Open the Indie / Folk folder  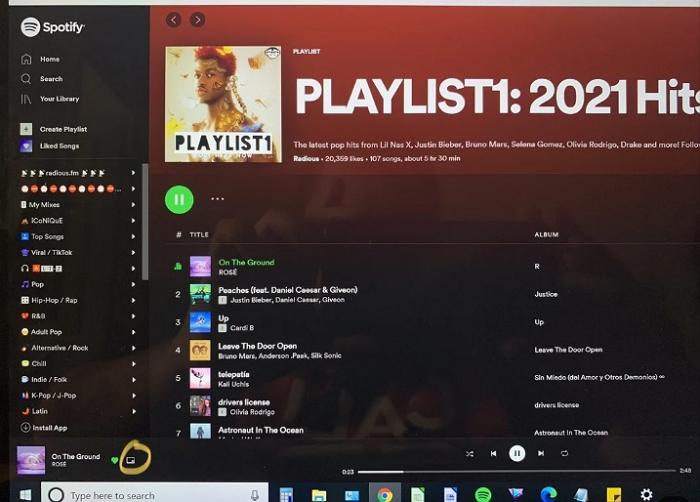coord(49,380)
